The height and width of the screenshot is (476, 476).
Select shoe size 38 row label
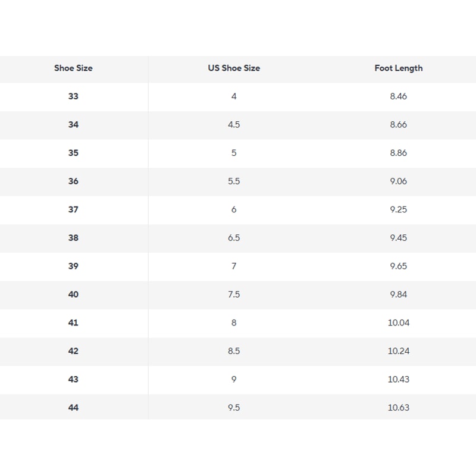coord(73,238)
